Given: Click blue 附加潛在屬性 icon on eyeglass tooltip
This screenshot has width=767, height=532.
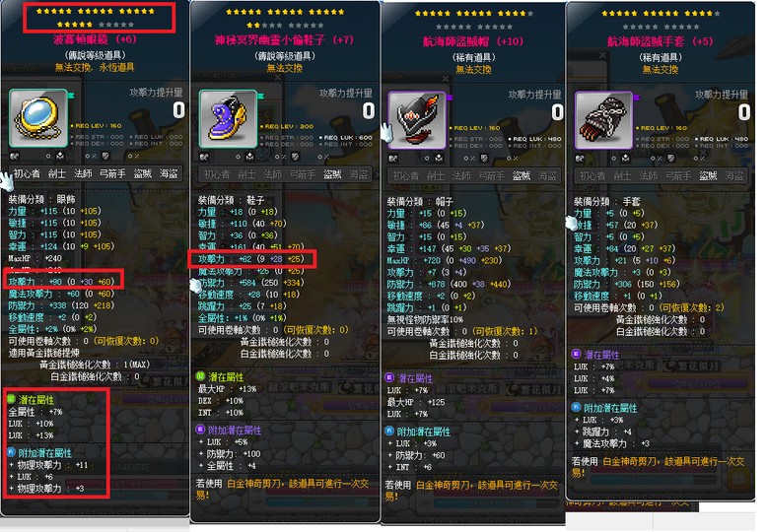Looking at the screenshot, I should (12, 452).
